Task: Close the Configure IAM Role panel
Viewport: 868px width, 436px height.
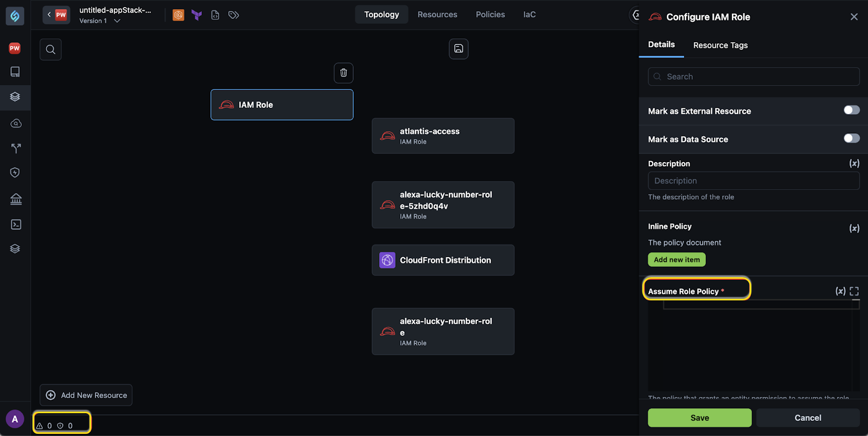Action: tap(854, 17)
